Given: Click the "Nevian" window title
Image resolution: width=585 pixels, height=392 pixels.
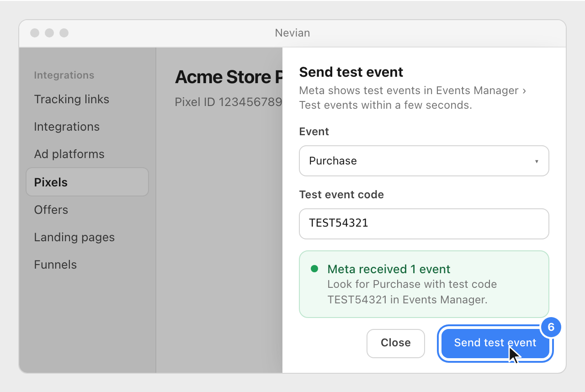Looking at the screenshot, I should pyautogui.click(x=292, y=33).
